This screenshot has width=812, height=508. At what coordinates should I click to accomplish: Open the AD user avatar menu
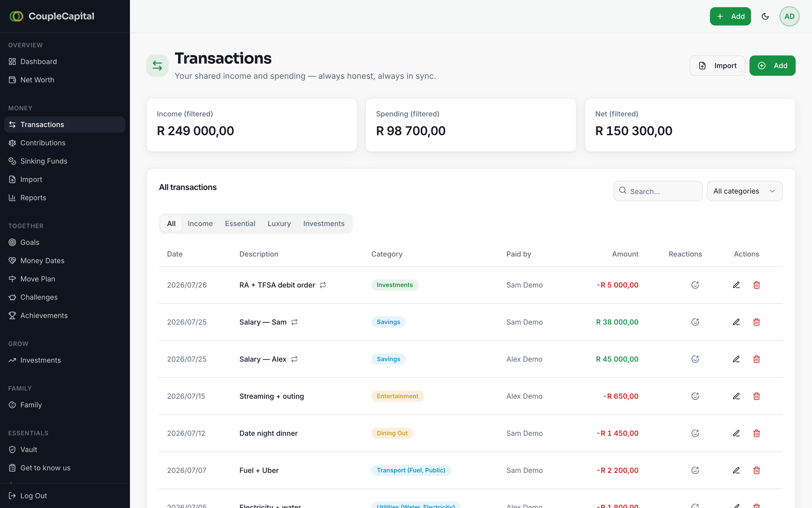coord(789,17)
